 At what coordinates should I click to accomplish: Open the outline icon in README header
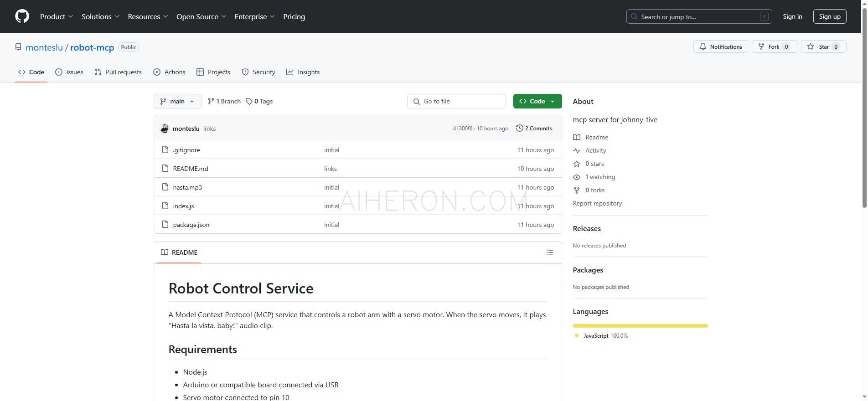pyautogui.click(x=550, y=252)
